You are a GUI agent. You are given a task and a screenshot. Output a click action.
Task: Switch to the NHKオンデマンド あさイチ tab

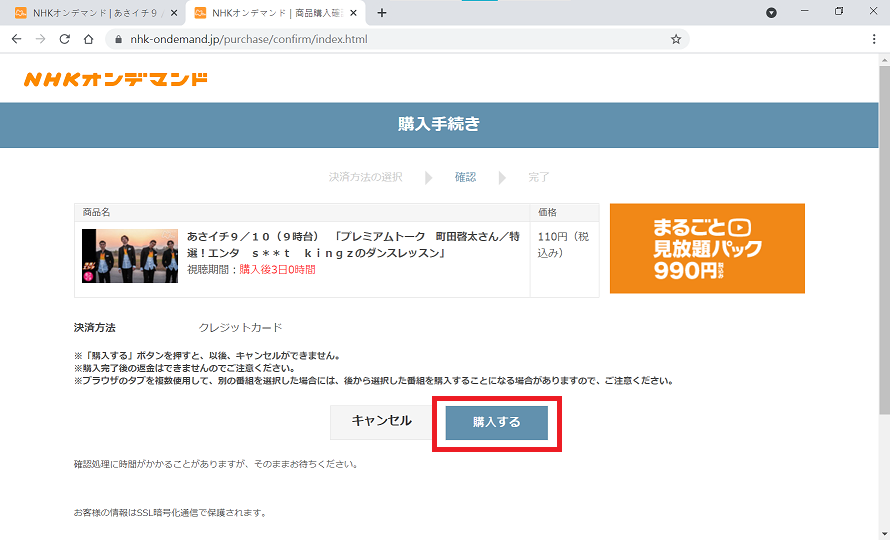(94, 12)
